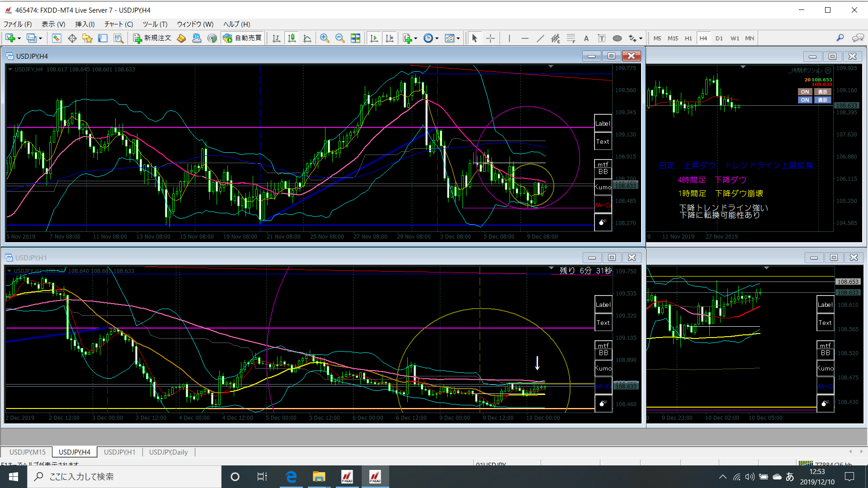
Task: Select the USDJPY,M15 chart tab
Action: point(28,452)
